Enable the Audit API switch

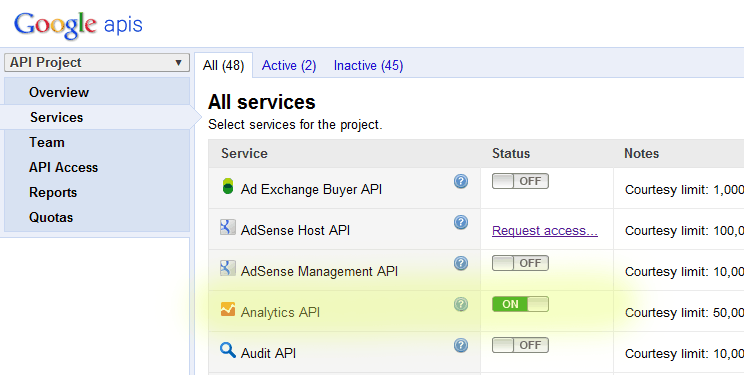[x=520, y=345]
